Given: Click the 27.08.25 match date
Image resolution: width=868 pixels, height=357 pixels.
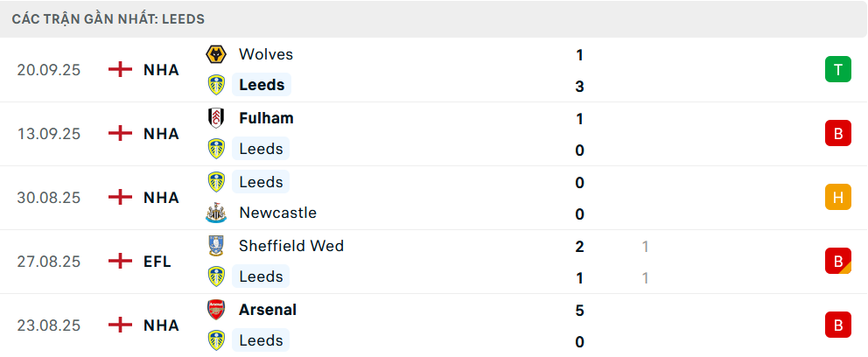Looking at the screenshot, I should pyautogui.click(x=48, y=261).
